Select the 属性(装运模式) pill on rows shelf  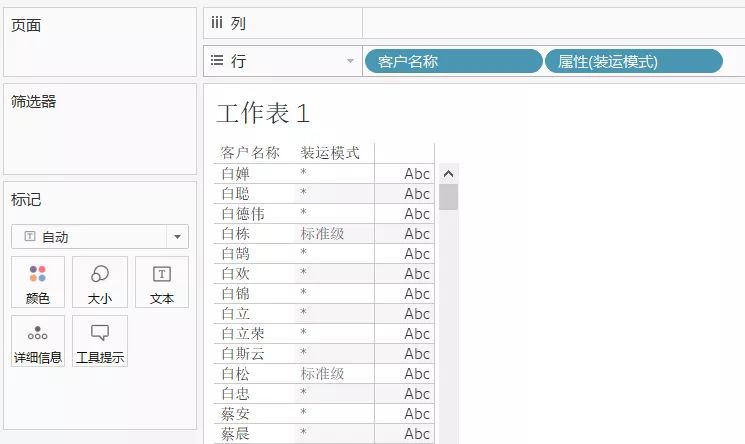pyautogui.click(x=633, y=61)
